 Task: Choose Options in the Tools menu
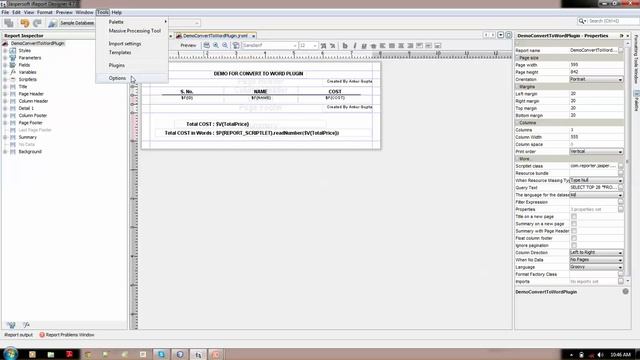[118, 78]
